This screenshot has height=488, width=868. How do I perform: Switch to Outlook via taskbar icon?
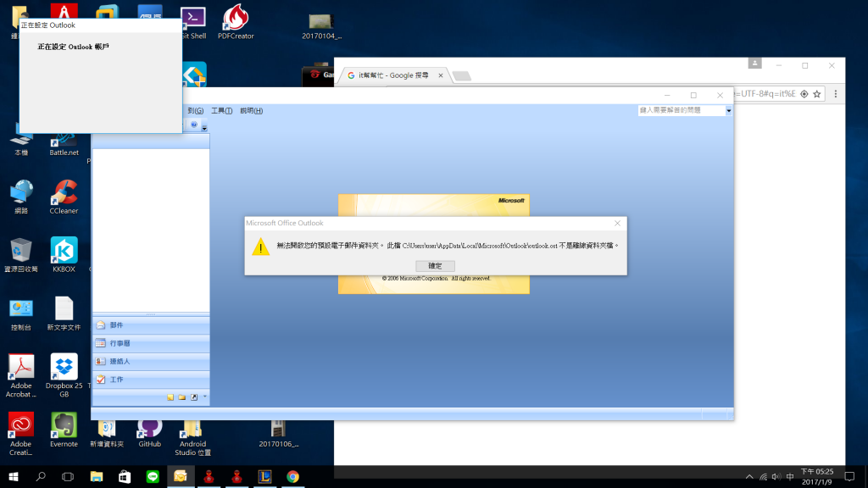tap(181, 476)
